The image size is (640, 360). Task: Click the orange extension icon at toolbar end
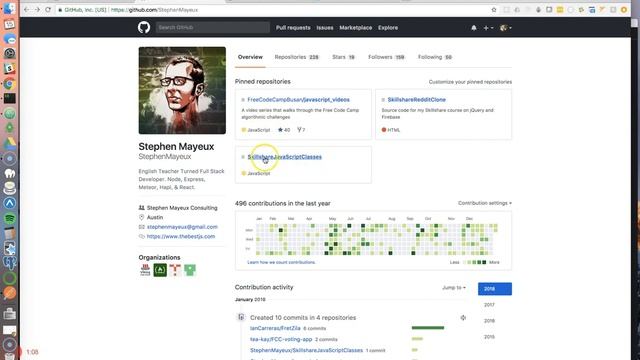pos(624,10)
